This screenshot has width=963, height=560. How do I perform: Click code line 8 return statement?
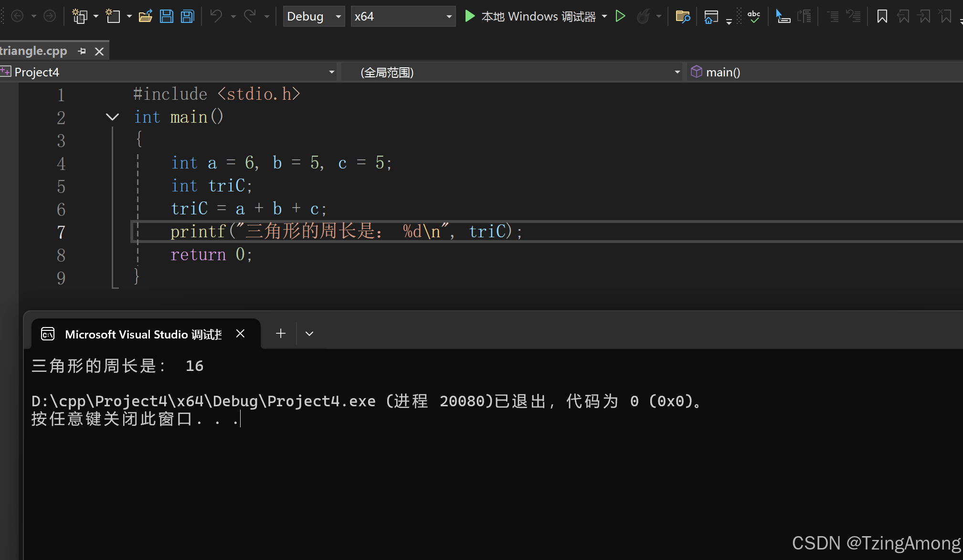coord(211,255)
